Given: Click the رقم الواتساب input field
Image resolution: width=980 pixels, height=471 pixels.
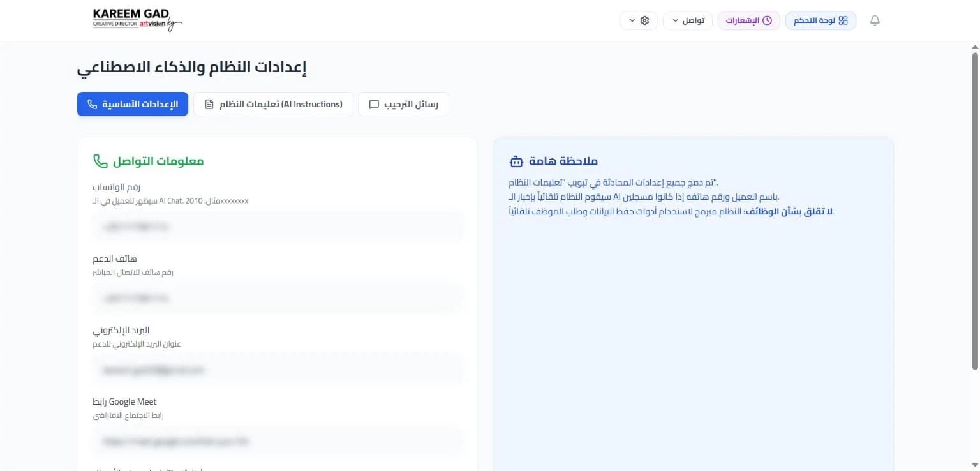Looking at the screenshot, I should 278,227.
